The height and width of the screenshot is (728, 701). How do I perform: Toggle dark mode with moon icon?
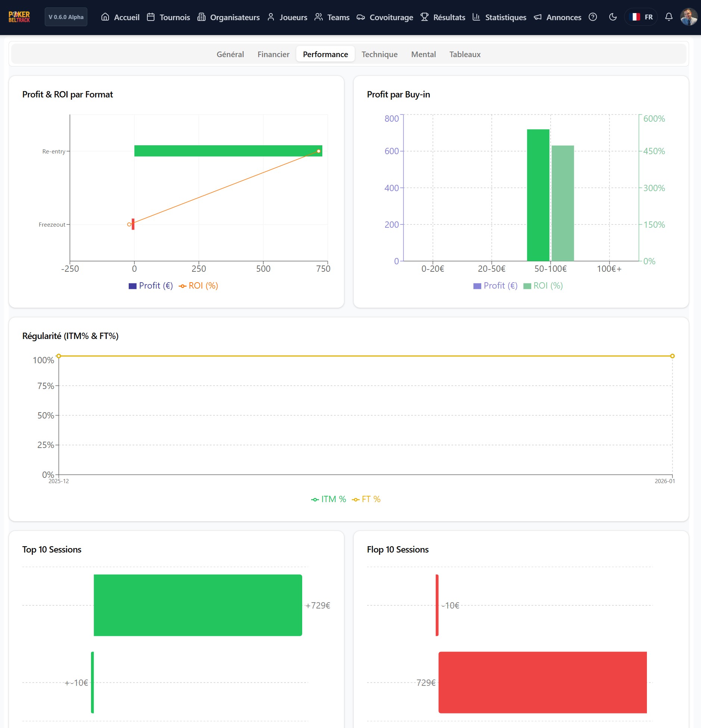point(613,17)
